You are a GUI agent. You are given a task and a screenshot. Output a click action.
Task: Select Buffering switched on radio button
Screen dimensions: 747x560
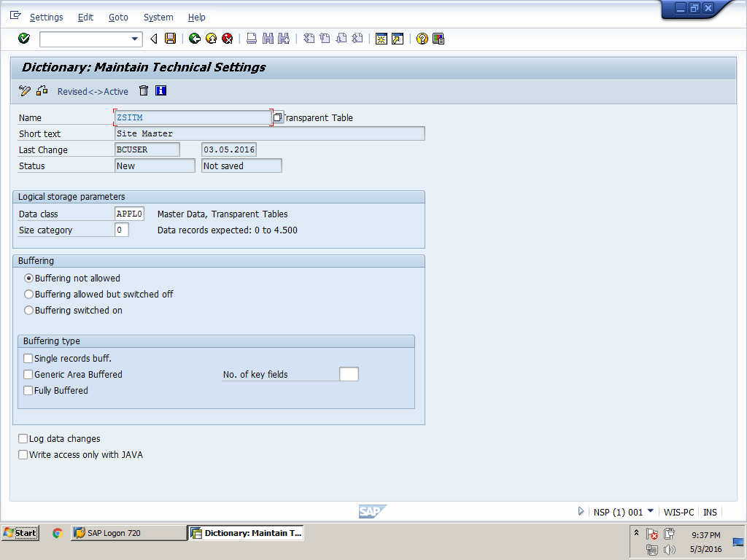(x=29, y=311)
